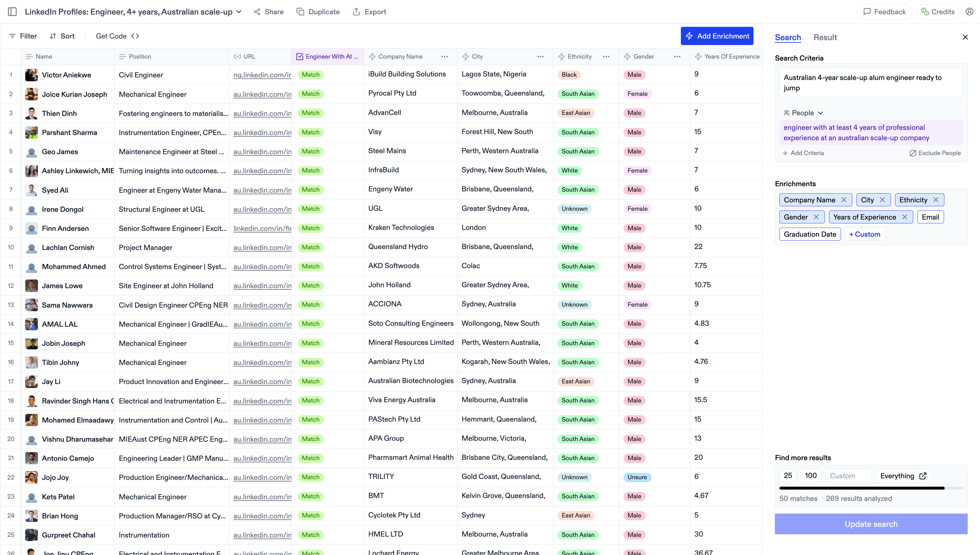The width and height of the screenshot is (980, 555).
Task: Remove the Ethnicity enrichment chip
Action: click(x=936, y=200)
